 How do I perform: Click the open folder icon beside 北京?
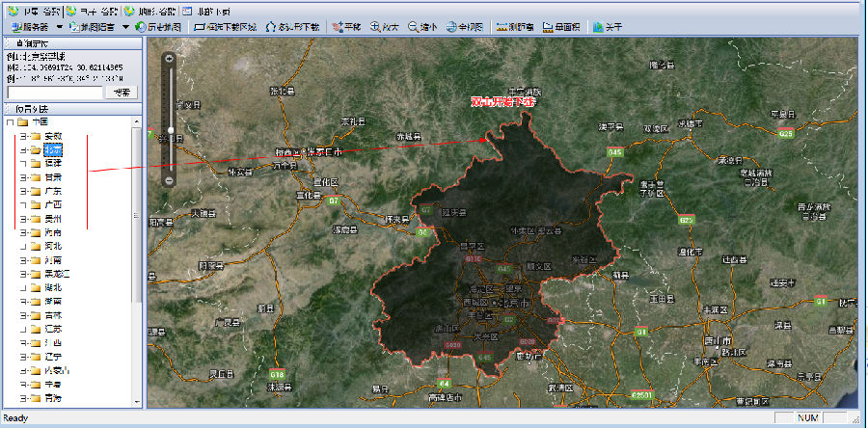[x=36, y=149]
